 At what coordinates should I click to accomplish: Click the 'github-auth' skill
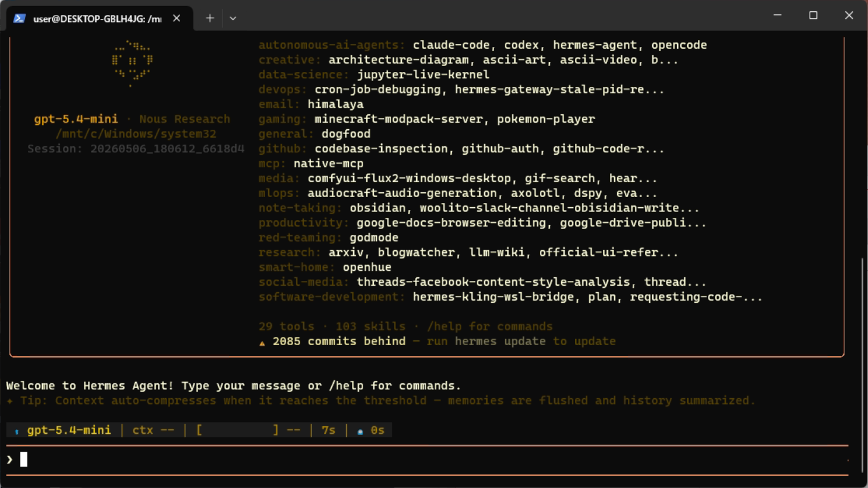pos(500,149)
